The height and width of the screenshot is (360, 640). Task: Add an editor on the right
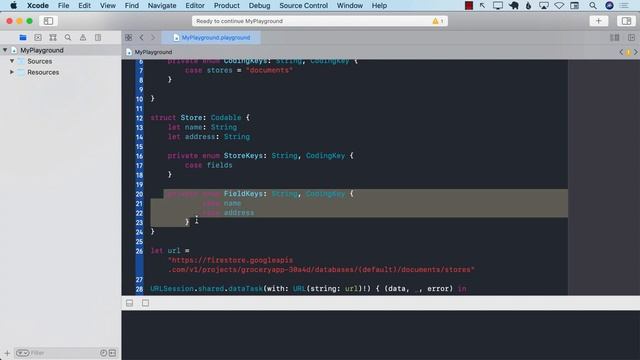[631, 38]
